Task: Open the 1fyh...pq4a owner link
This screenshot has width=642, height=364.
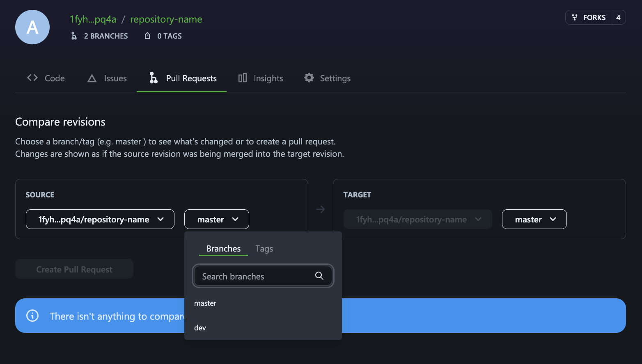Action: 93,19
